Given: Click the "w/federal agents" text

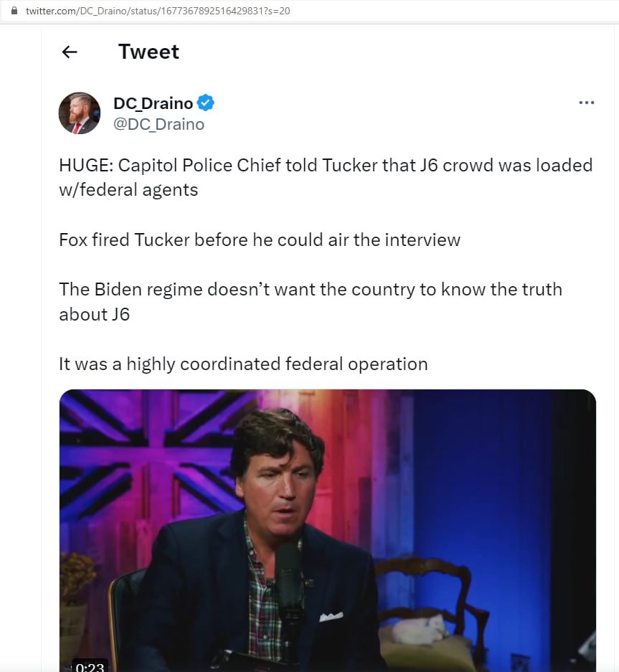Looking at the screenshot, I should (128, 189).
